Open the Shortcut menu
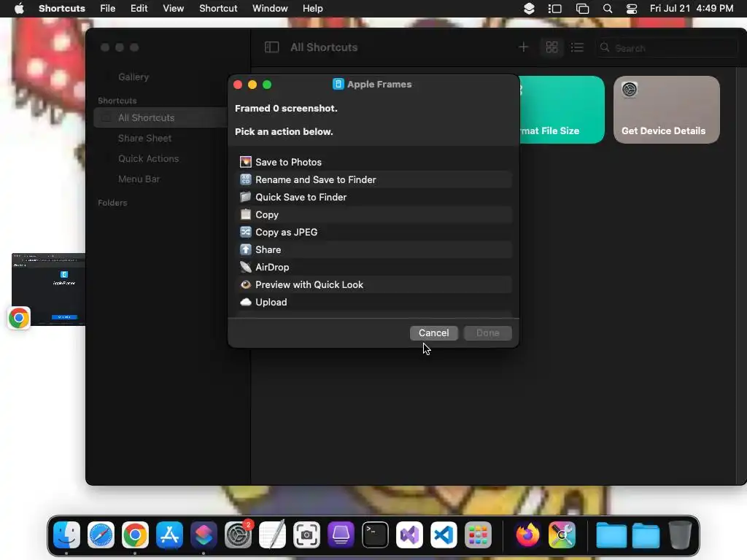This screenshot has height=560, width=747. [218, 9]
